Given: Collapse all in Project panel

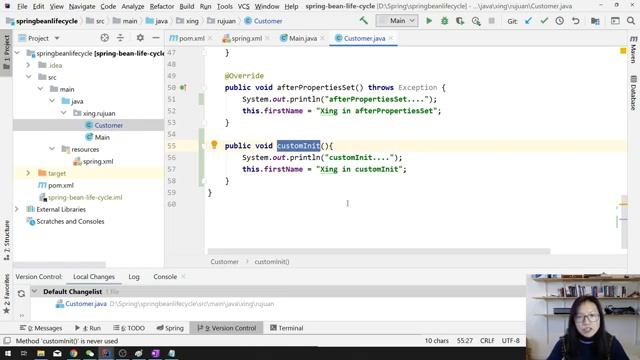Looking at the screenshot, I should pyautogui.click(x=120, y=38).
